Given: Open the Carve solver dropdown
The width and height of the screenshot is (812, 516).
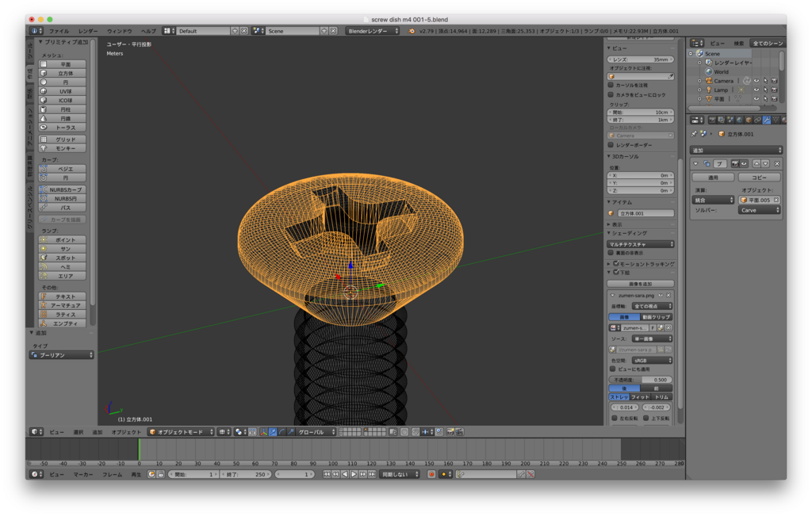Looking at the screenshot, I should click(x=759, y=210).
